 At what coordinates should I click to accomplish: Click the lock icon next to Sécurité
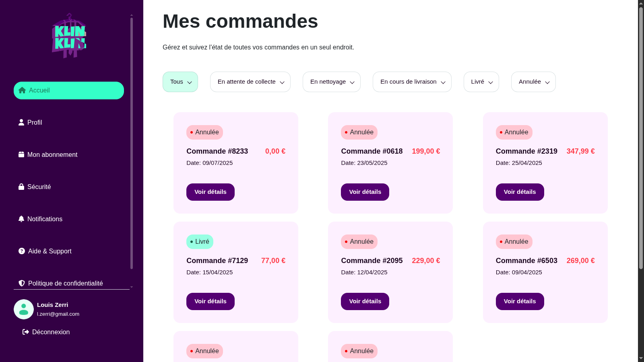click(x=21, y=187)
